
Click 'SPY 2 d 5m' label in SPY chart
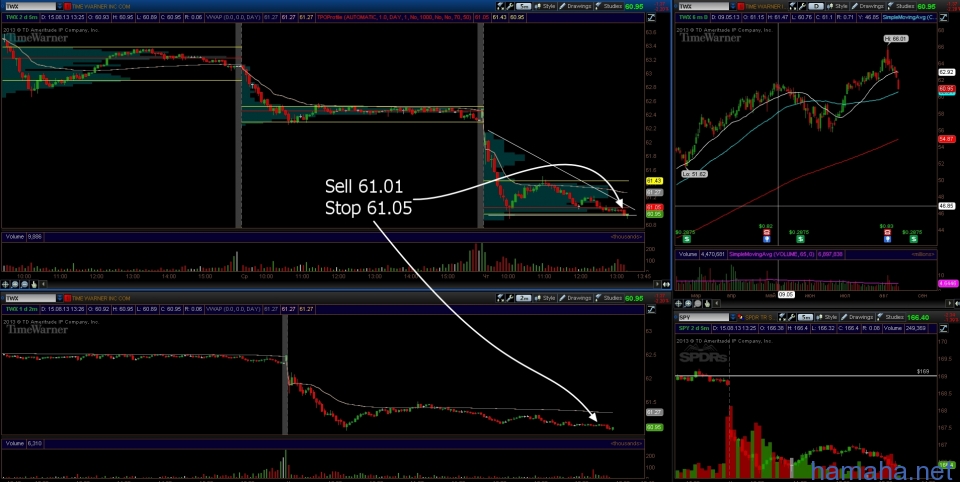(x=694, y=328)
